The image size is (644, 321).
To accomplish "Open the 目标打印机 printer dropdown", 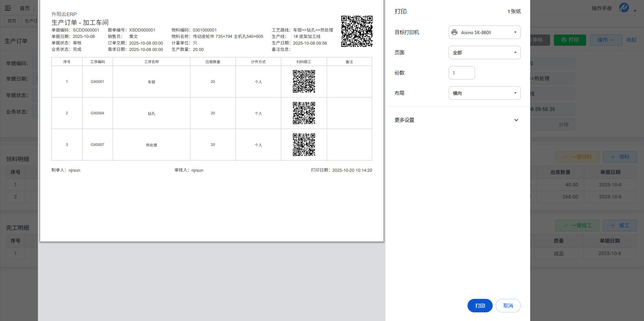I will click(x=484, y=32).
